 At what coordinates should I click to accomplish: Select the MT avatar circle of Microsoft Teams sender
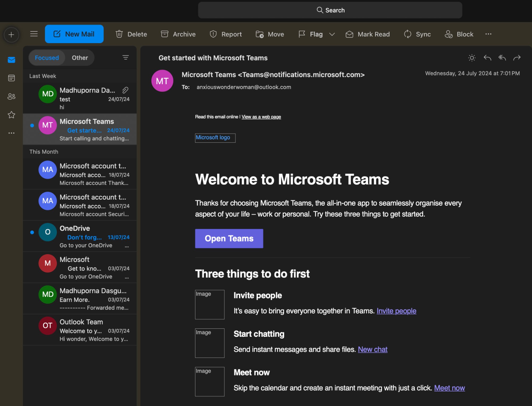click(x=162, y=80)
